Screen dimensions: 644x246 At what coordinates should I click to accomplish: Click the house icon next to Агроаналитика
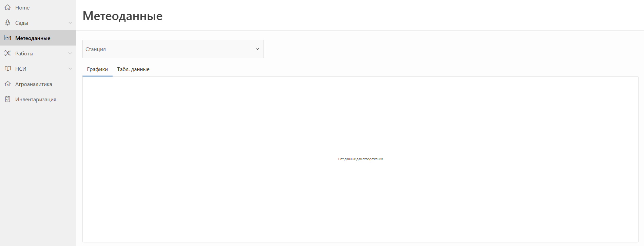point(7,84)
